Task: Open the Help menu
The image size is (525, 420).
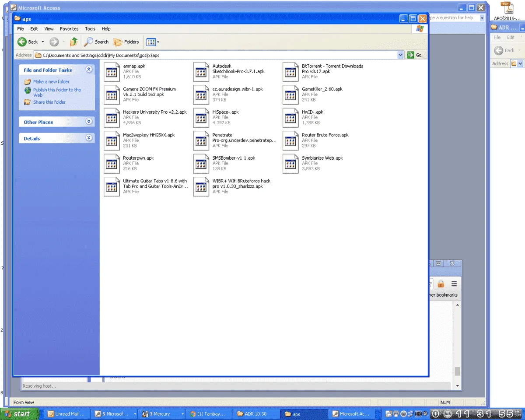Action: pos(106,29)
